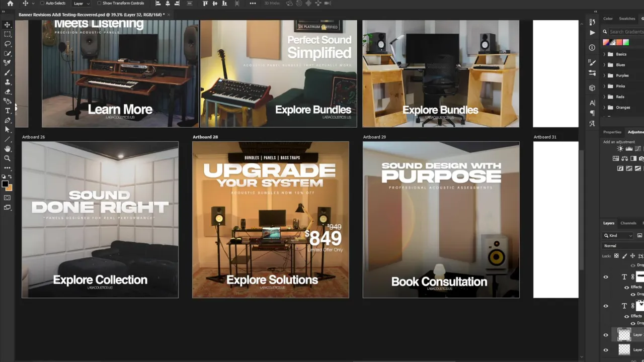Open more align options (three dots)
This screenshot has width=644, height=362.
click(253, 4)
